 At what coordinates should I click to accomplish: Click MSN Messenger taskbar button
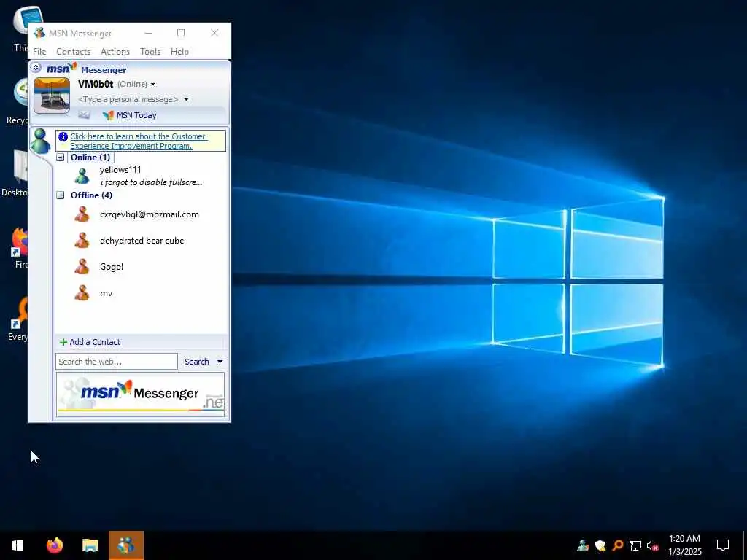125,545
